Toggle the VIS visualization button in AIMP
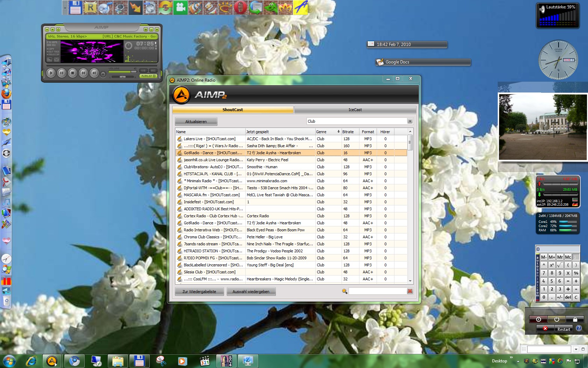Screen dimensions: 588x368 click(x=143, y=70)
